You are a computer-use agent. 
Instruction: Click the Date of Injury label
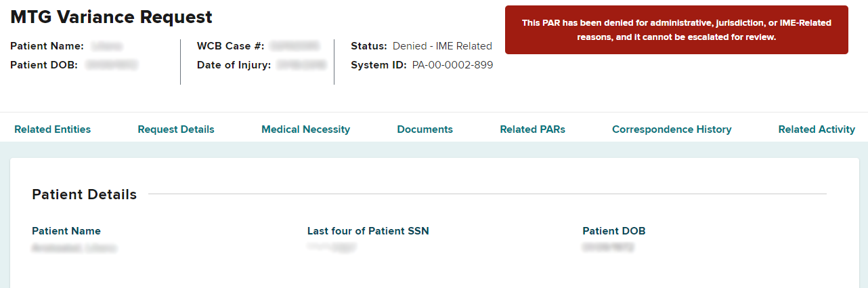[x=234, y=65]
